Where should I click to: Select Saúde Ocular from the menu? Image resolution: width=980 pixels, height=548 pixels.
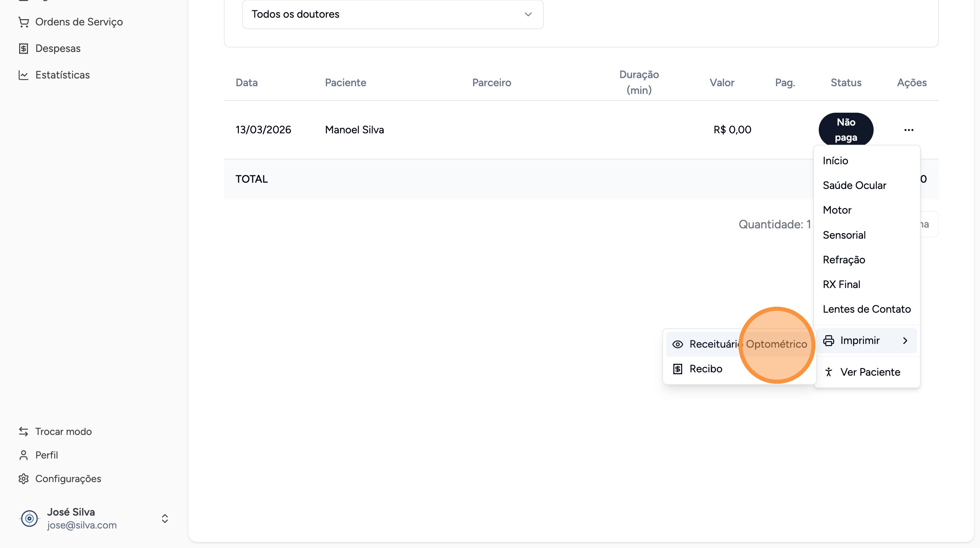pyautogui.click(x=854, y=185)
